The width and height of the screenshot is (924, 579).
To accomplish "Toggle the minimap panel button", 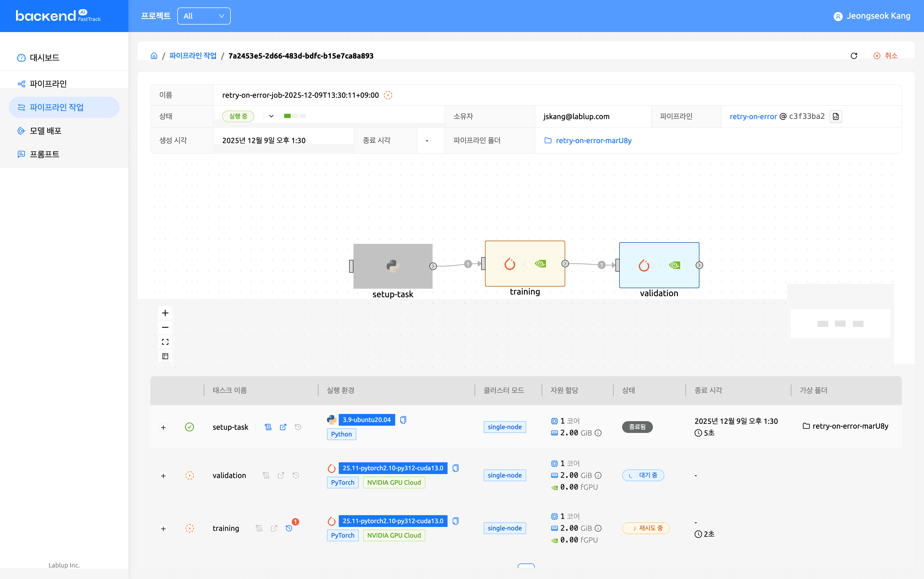I will click(165, 356).
